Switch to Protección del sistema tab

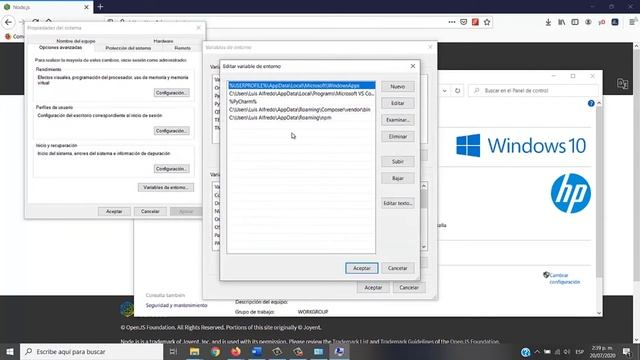128,48
